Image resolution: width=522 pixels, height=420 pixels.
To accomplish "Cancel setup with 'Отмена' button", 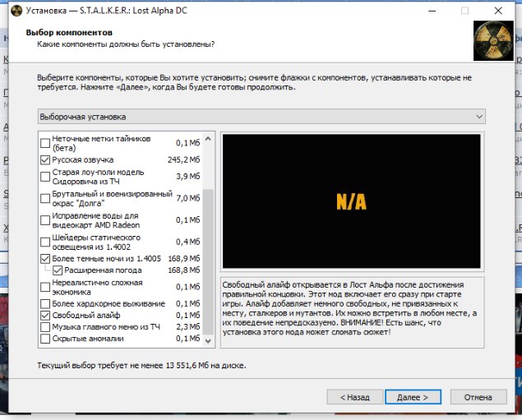I will click(478, 397).
